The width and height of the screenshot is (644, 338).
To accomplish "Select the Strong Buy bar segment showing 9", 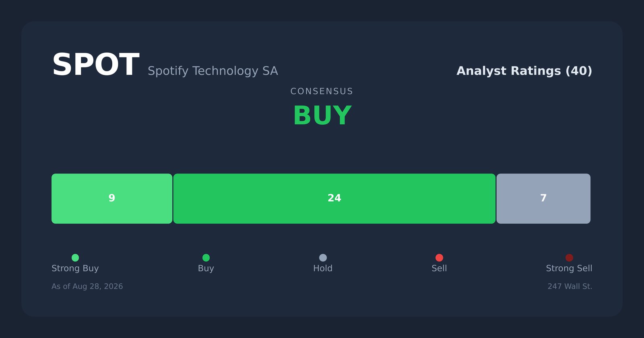I will pos(112,199).
